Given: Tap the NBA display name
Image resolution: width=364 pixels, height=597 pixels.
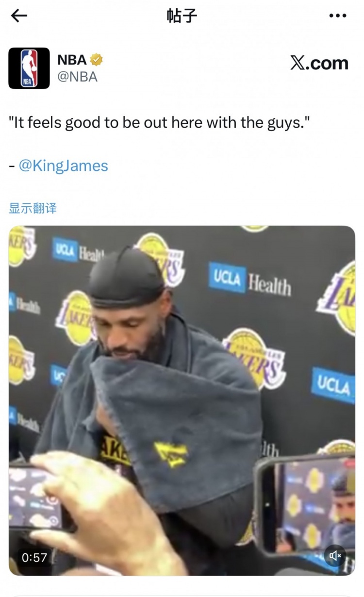Looking at the screenshot, I should (x=72, y=60).
